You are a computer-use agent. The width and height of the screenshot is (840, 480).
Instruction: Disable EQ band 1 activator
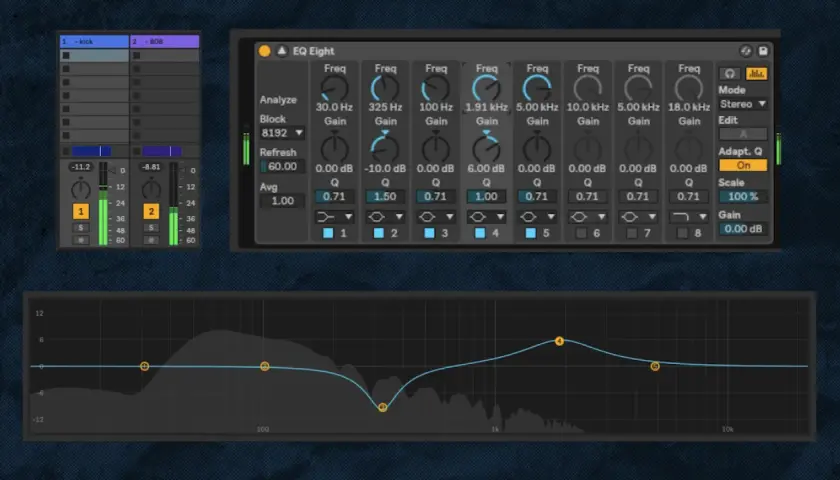click(328, 233)
